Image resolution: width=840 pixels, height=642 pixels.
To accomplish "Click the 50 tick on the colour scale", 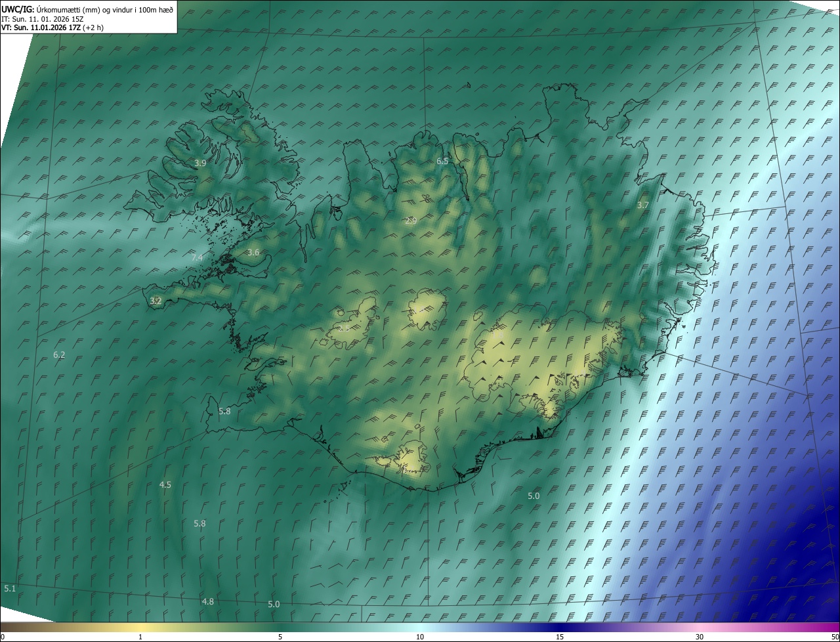I will click(x=835, y=637).
